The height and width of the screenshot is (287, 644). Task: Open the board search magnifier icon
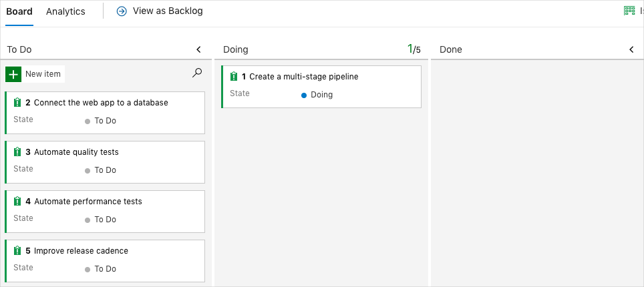coord(197,73)
